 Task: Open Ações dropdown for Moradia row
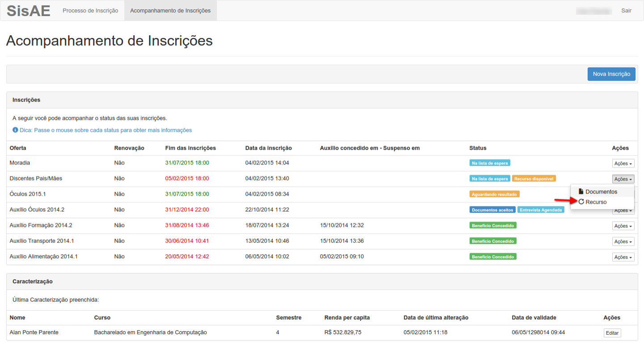point(623,164)
